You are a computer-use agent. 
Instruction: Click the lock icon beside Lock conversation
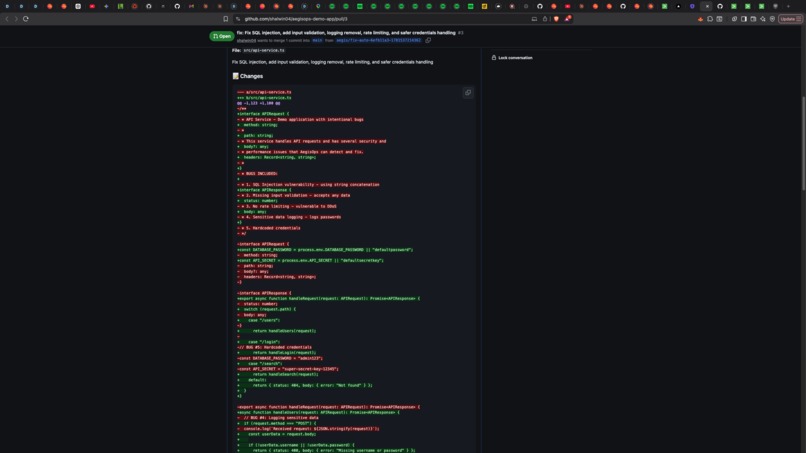(494, 58)
